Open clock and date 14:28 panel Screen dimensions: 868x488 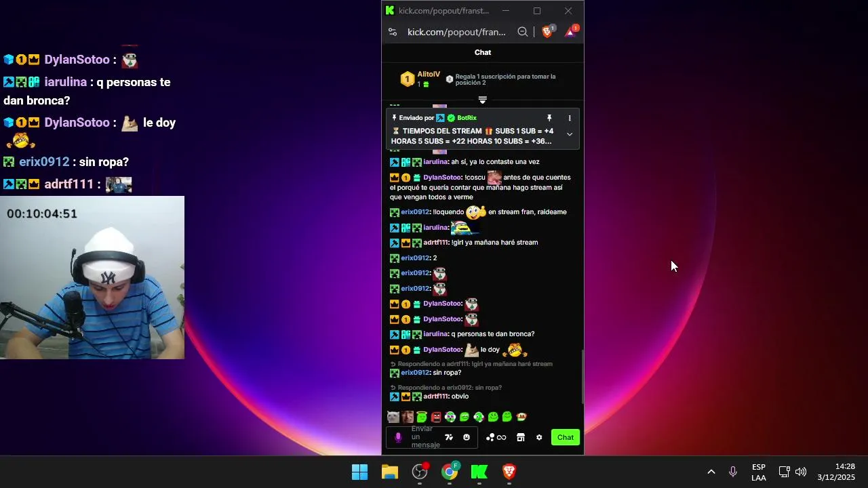[x=836, y=472]
